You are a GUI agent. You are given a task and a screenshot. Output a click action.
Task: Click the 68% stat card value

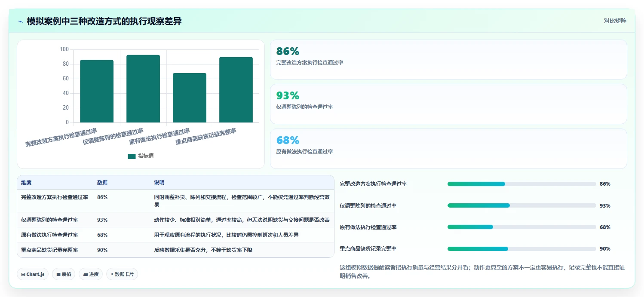[288, 140]
